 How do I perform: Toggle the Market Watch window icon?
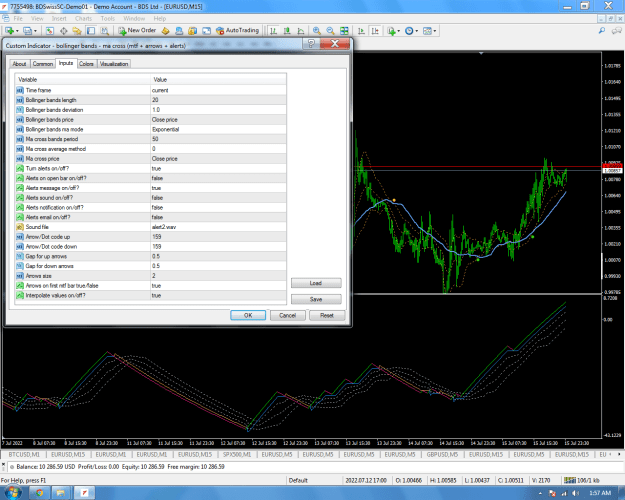pyautogui.click(x=50, y=31)
